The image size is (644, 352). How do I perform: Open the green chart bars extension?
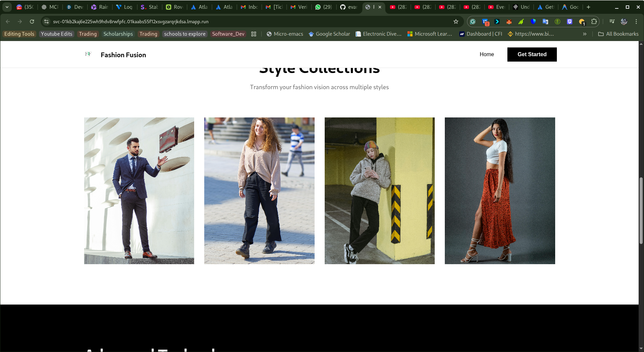tap(521, 22)
